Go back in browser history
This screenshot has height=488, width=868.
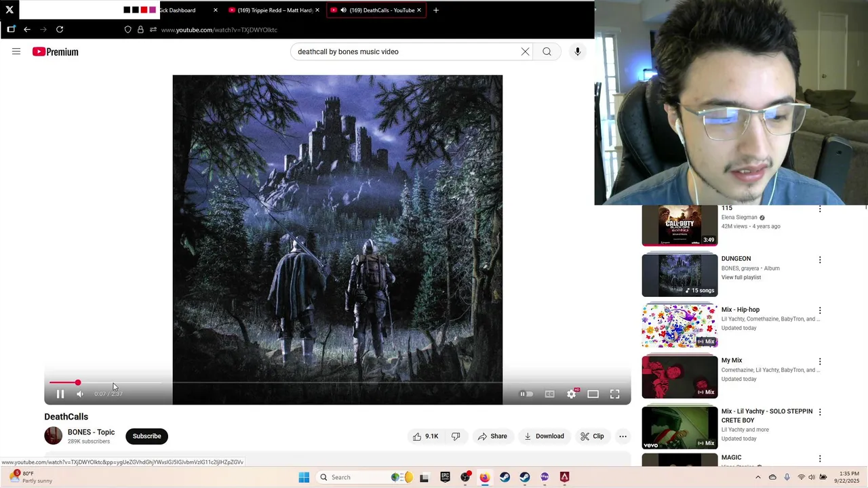(x=27, y=30)
